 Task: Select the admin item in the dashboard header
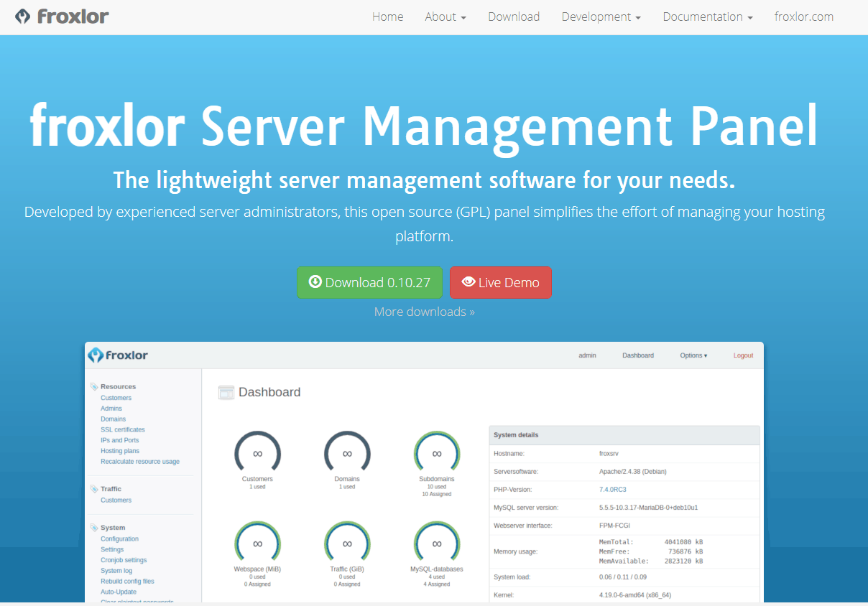[x=588, y=355]
